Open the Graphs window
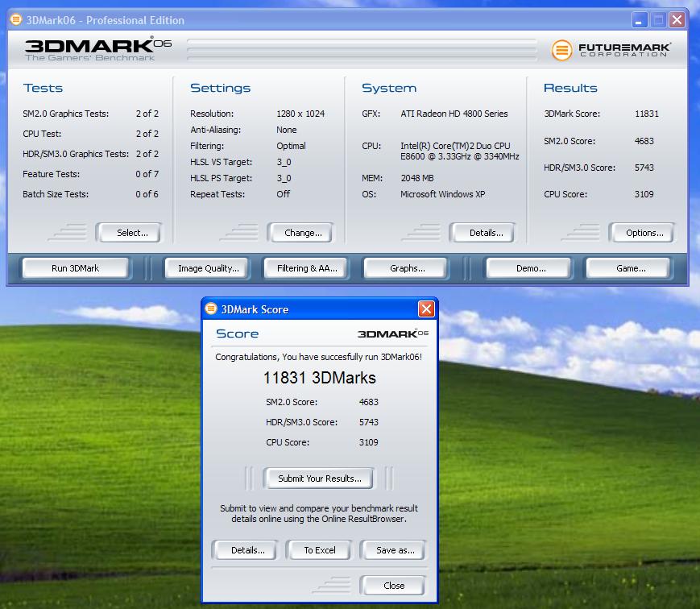 tap(407, 268)
